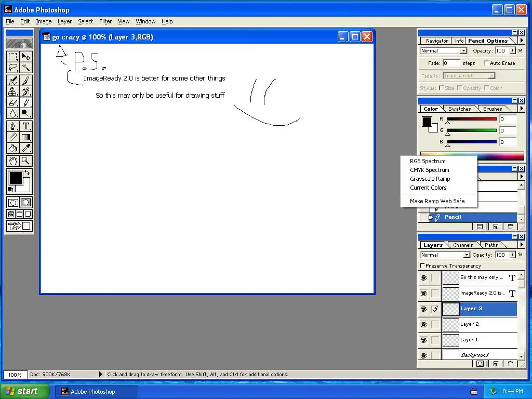Image resolution: width=532 pixels, height=399 pixels.
Task: Open Layers palette menu arrow
Action: (x=522, y=244)
